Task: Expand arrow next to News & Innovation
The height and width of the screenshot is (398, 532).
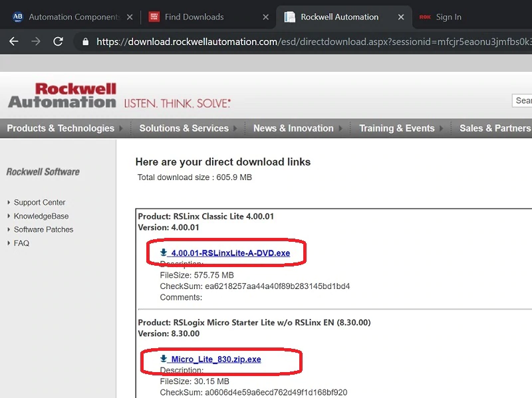Action: 340,128
